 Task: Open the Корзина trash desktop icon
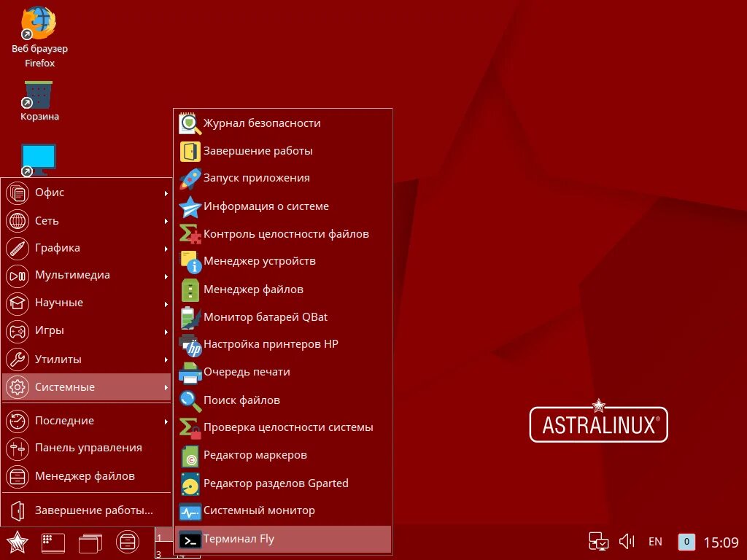click(x=39, y=101)
